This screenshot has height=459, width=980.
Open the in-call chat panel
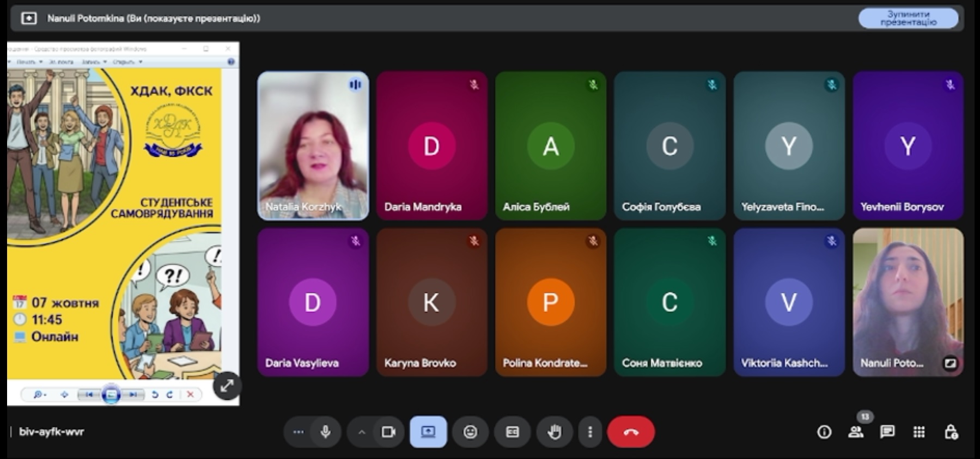pos(887,432)
